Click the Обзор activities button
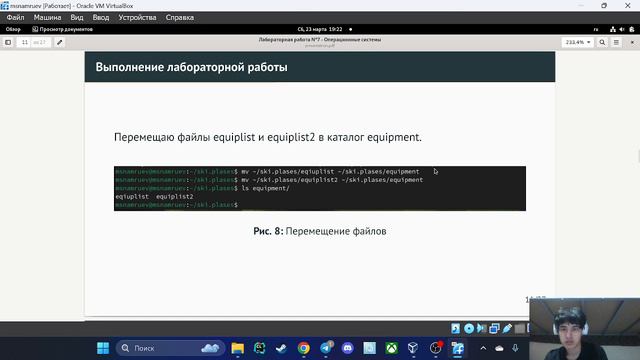The width and height of the screenshot is (640, 360). pos(13,29)
